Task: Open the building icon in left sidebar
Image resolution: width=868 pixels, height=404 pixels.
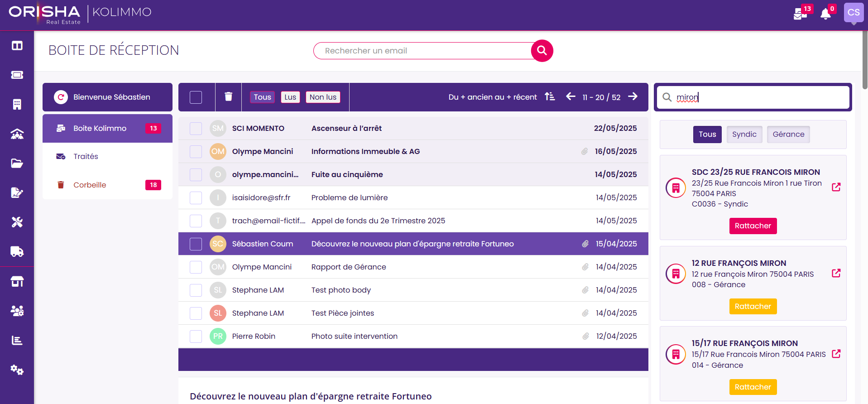Action: pyautogui.click(x=17, y=105)
